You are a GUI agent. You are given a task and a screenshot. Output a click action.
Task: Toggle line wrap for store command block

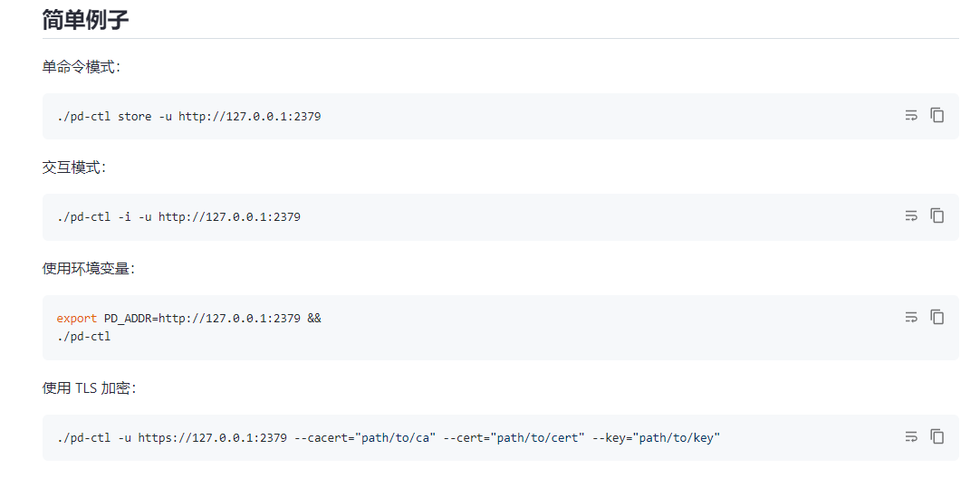coord(911,115)
